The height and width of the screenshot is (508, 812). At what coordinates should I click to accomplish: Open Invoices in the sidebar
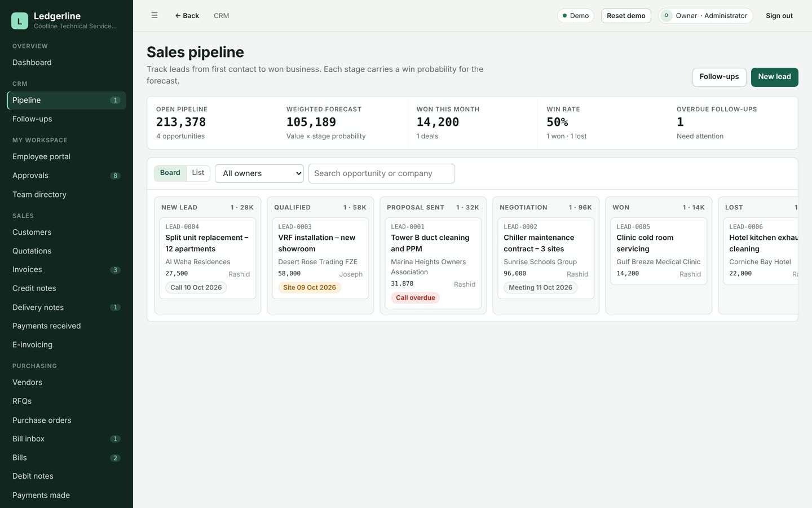point(67,270)
